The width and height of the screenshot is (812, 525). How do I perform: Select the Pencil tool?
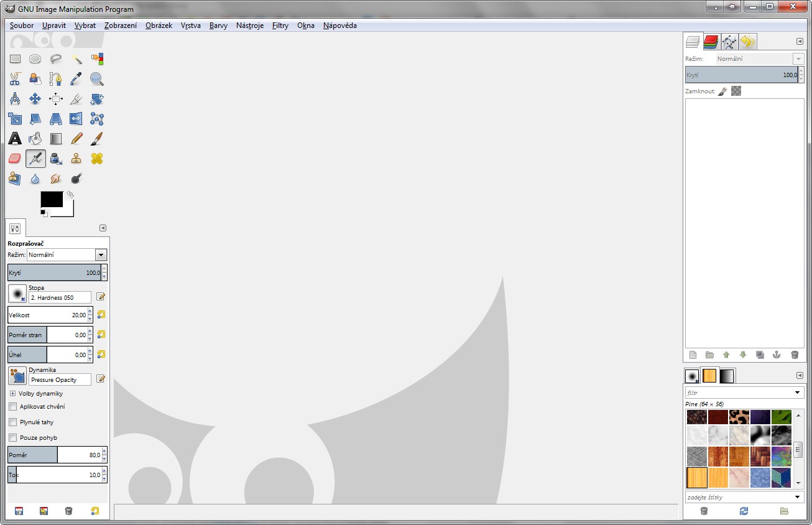pos(76,139)
